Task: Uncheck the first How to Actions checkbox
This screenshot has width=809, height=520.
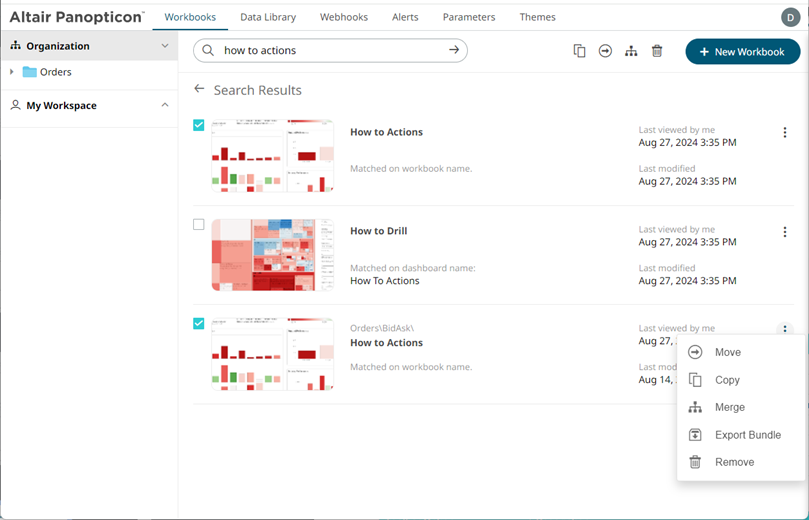Action: [x=199, y=125]
